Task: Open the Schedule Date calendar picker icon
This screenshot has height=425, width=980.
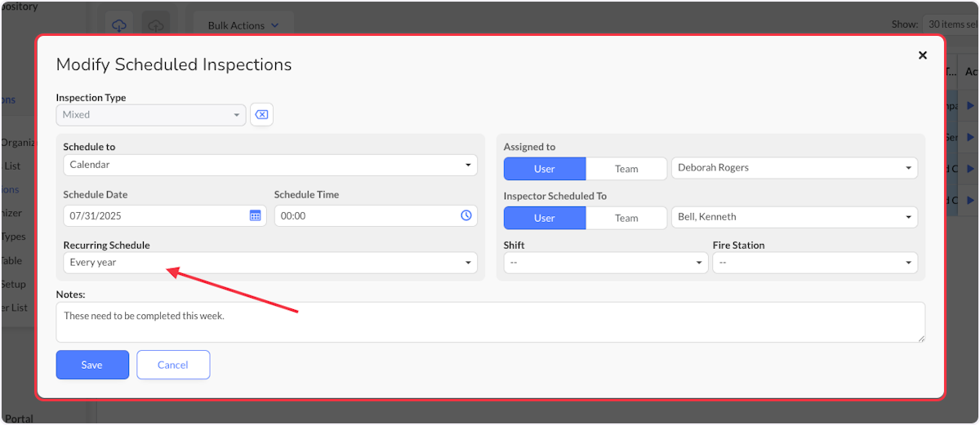Action: 255,215
